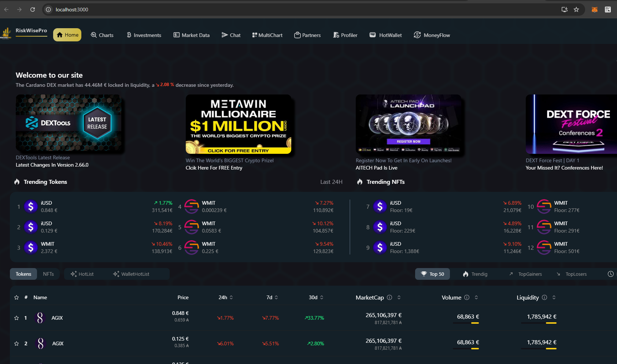Select the WMIT token icon priced 2.372 €

pyautogui.click(x=31, y=248)
